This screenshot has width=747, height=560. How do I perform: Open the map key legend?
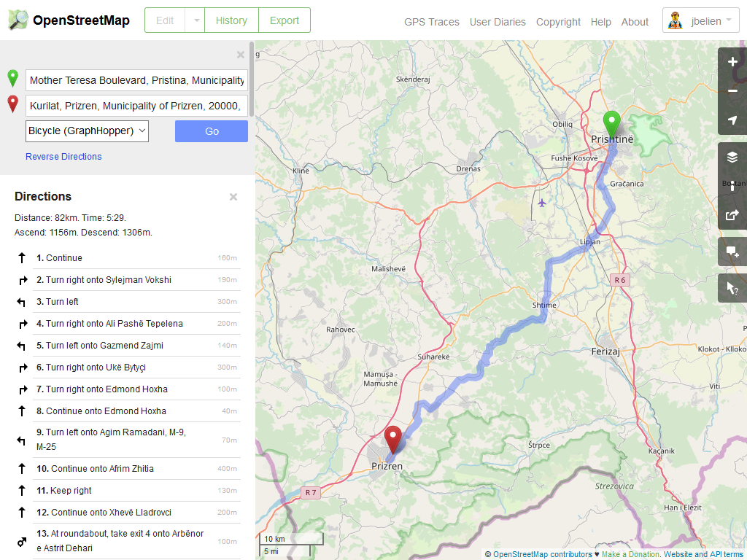pos(732,187)
